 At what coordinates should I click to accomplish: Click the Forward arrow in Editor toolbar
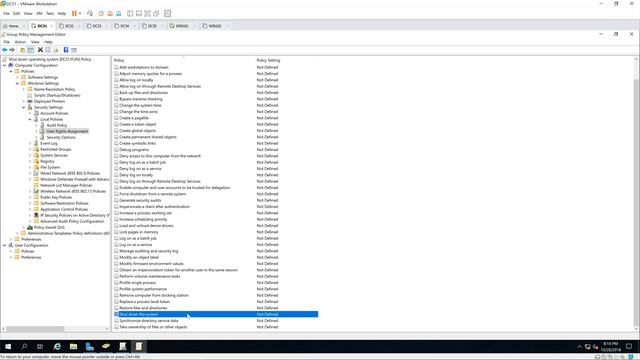point(12,50)
